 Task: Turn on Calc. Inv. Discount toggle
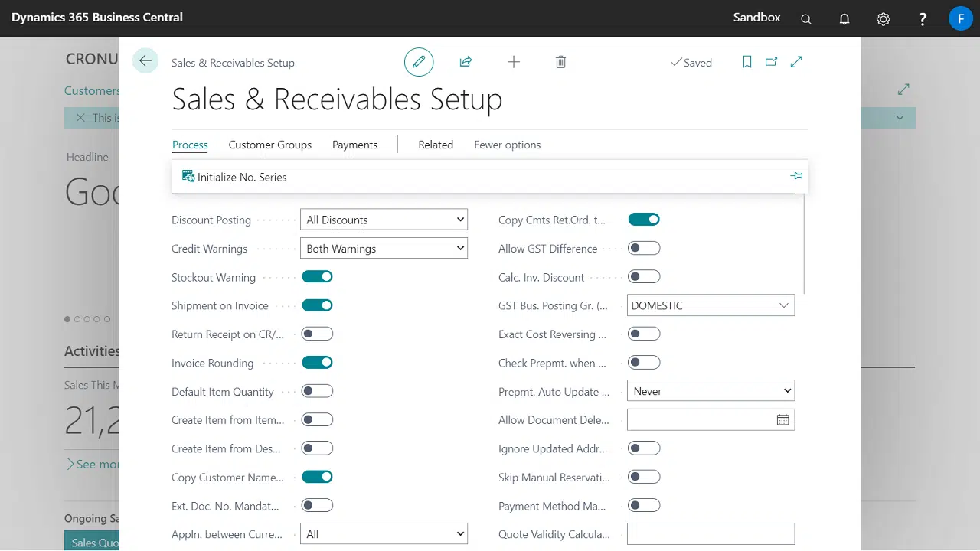(x=644, y=277)
